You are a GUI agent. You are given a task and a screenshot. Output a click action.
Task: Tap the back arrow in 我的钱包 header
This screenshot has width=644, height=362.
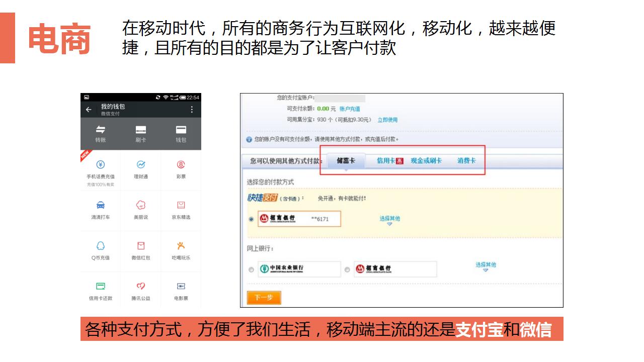(89, 110)
